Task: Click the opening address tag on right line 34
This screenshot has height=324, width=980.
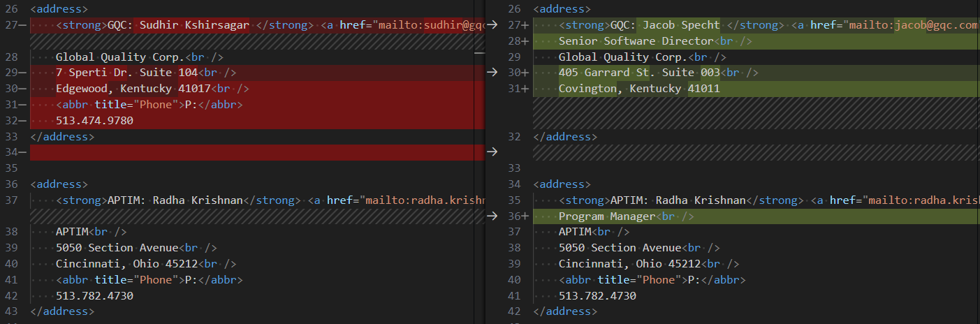Action: [x=562, y=184]
